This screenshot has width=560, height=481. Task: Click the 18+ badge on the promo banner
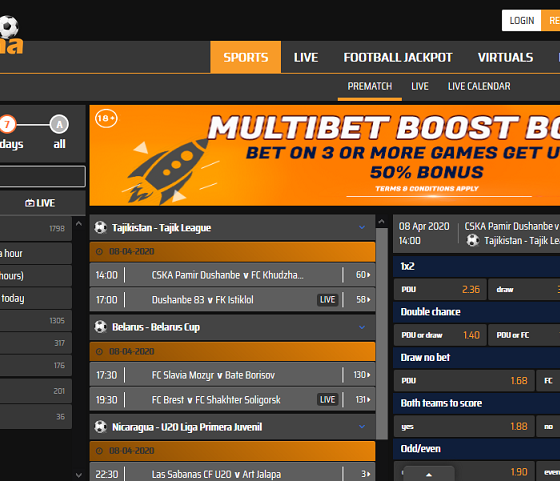click(x=106, y=119)
